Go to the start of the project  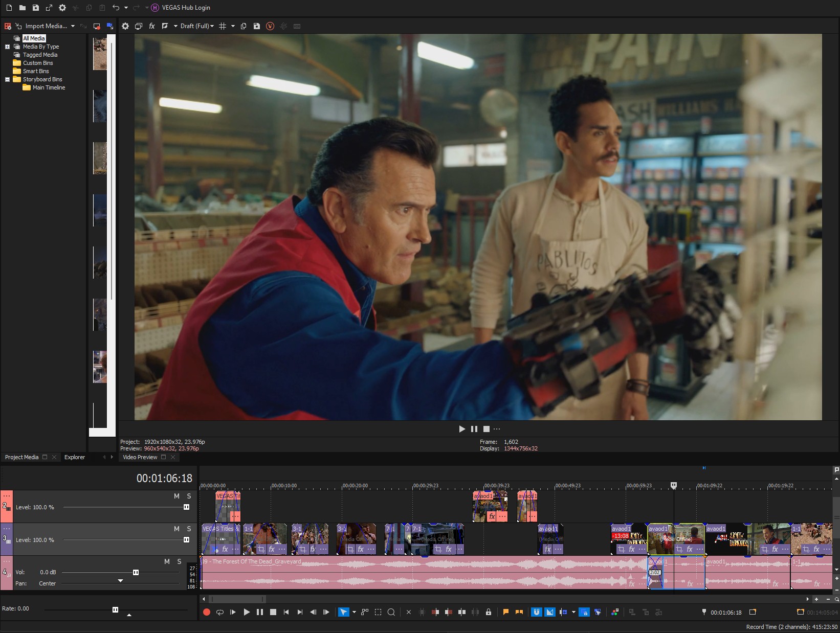286,612
